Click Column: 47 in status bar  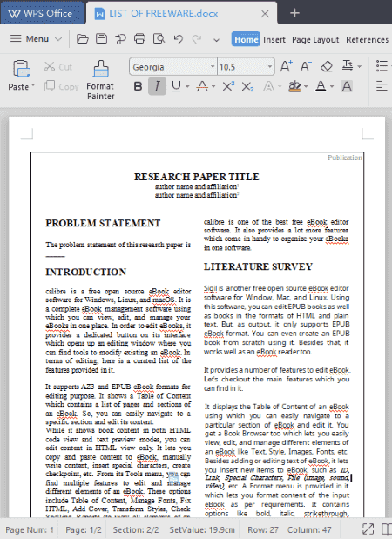[x=309, y=529]
